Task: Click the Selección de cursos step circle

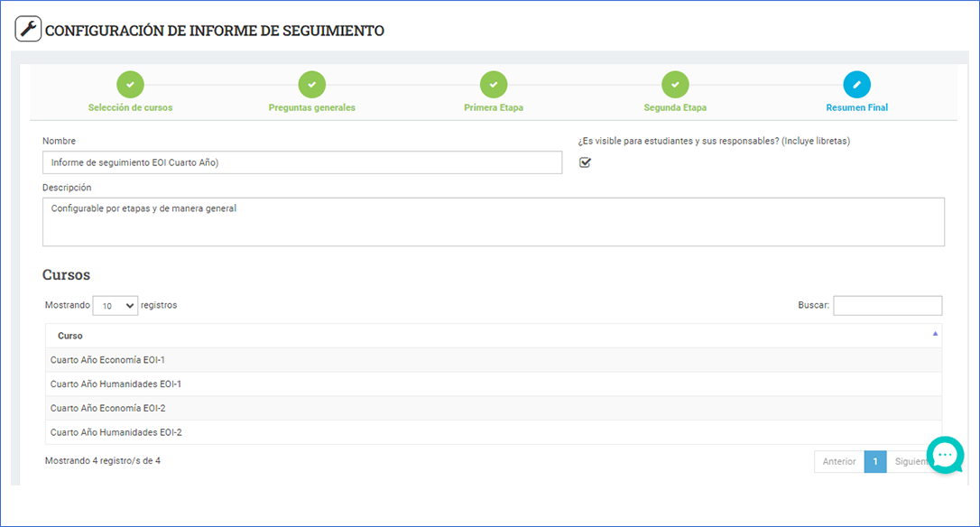Action: click(x=130, y=85)
